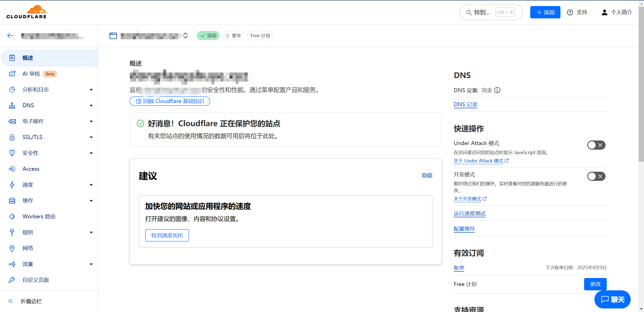
Task: Click the custom pages wrench icon
Action: coord(12,280)
